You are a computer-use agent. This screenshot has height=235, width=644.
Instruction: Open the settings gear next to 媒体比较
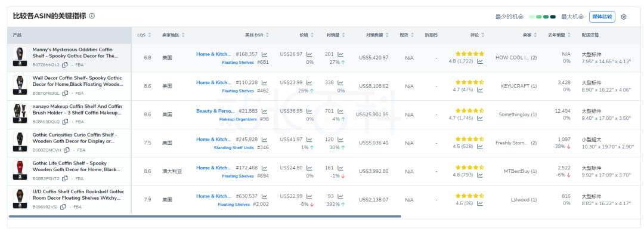624,17
